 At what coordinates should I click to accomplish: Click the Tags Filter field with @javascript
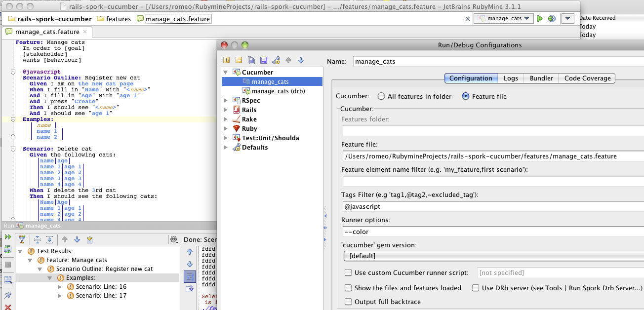click(493, 206)
